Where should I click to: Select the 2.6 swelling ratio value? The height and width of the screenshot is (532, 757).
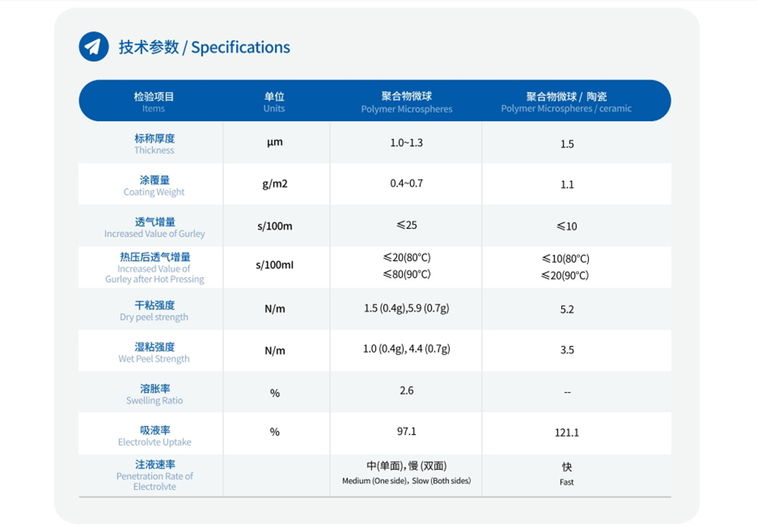click(x=407, y=391)
